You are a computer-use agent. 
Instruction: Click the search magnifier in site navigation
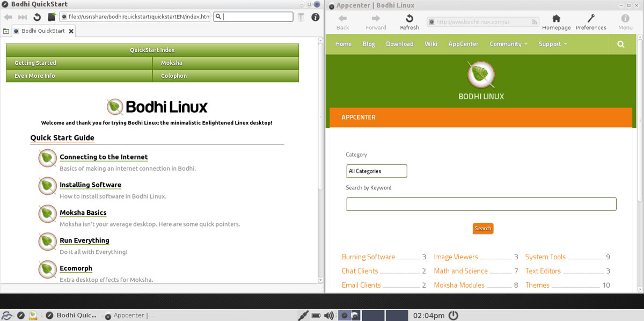(x=621, y=45)
